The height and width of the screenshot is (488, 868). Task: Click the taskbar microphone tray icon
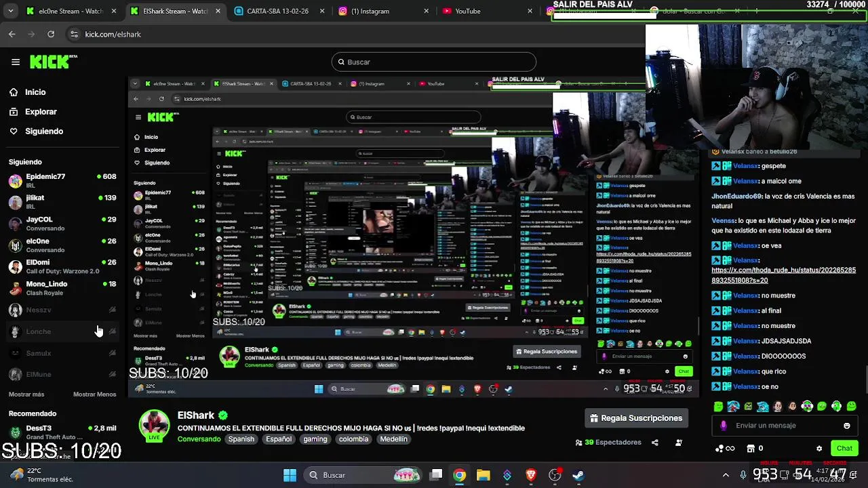coord(743,475)
